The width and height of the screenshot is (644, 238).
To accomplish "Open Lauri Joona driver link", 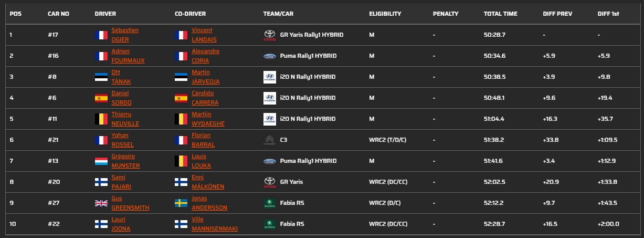I will click(x=121, y=224).
